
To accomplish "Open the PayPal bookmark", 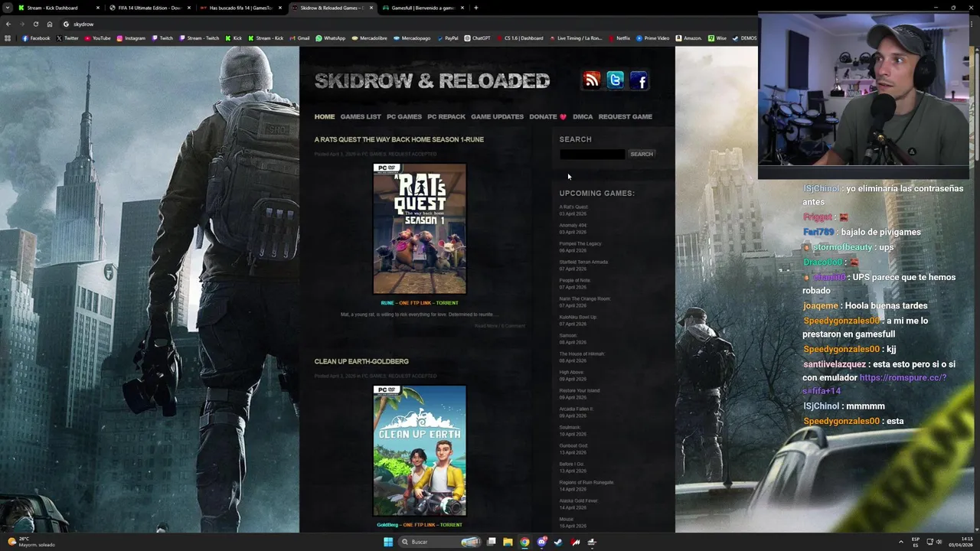I will point(447,38).
